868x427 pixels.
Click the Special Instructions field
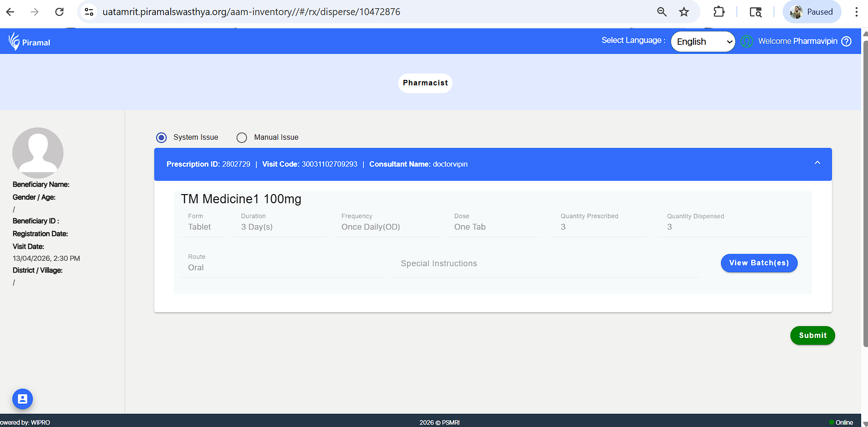[546, 264]
